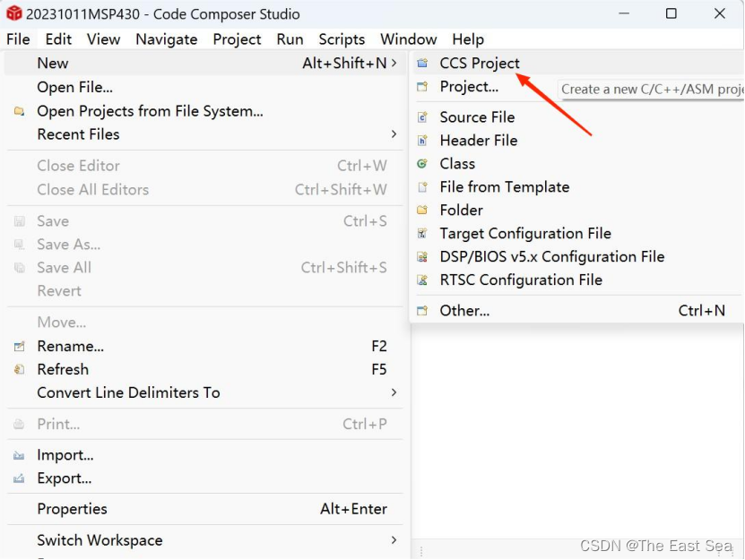Click the Refresh icon next to F5

coord(20,369)
